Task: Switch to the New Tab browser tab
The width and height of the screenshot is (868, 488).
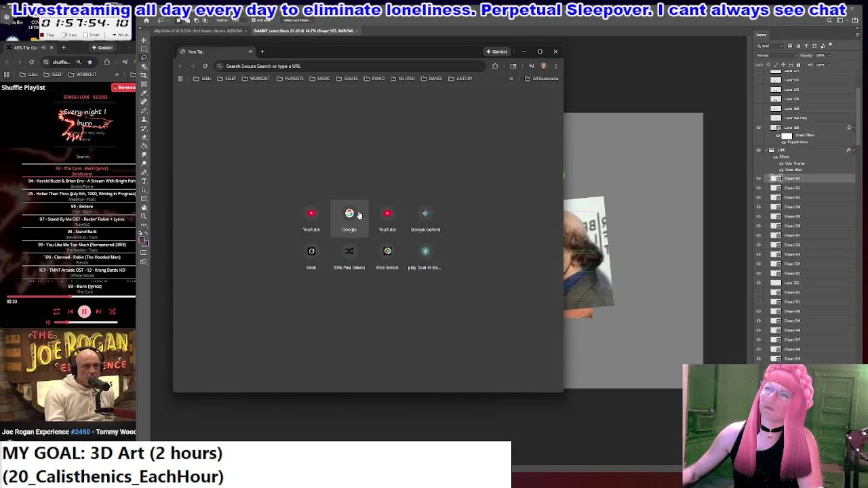Action: pos(214,52)
